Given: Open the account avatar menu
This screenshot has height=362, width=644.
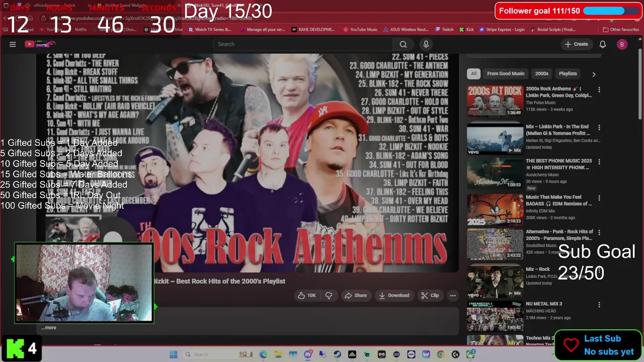Looking at the screenshot, I should tap(622, 44).
